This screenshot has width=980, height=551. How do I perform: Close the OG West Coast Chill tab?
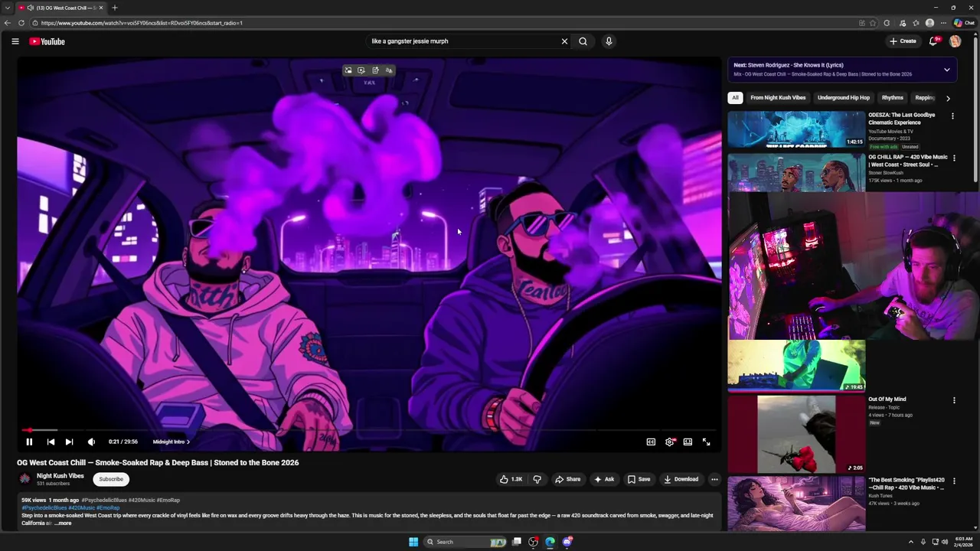tap(101, 8)
